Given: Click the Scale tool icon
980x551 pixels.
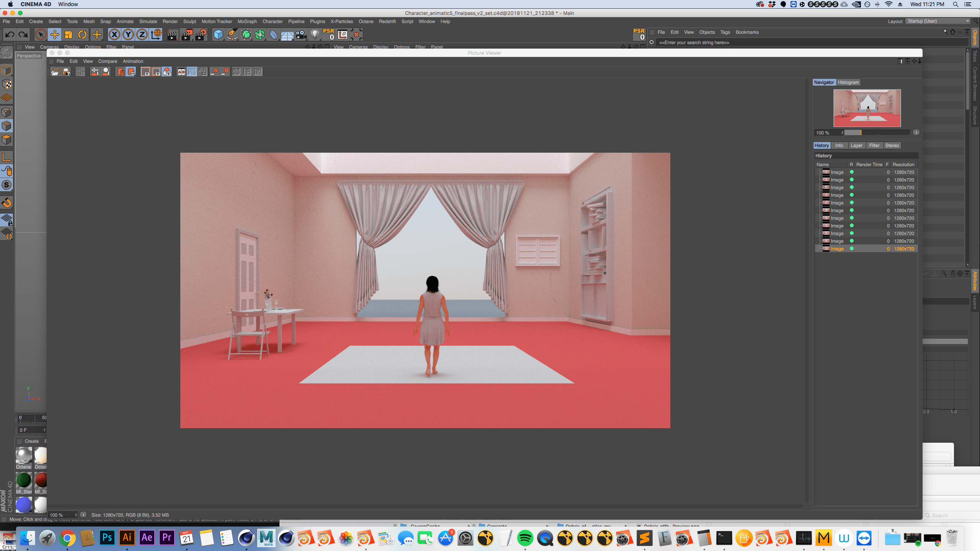Looking at the screenshot, I should tap(69, 35).
